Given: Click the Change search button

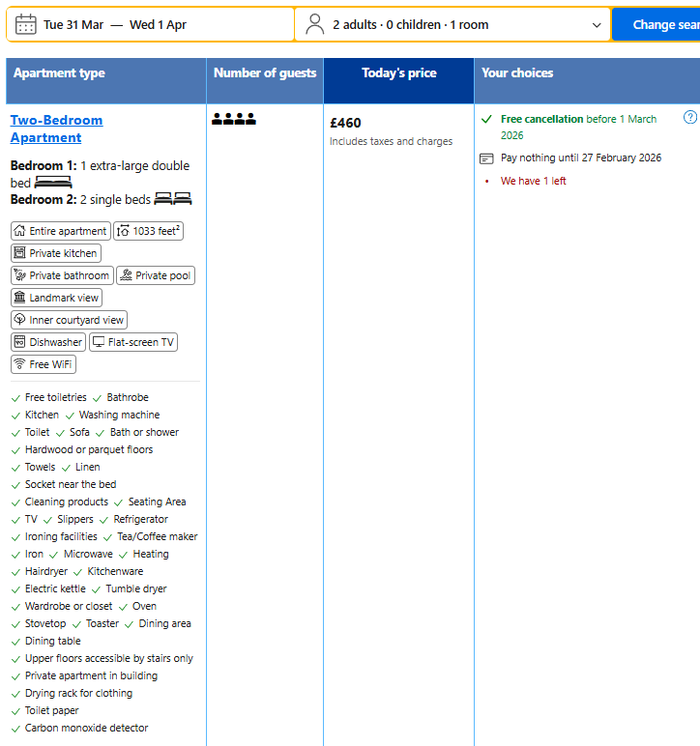Looking at the screenshot, I should pos(656,24).
